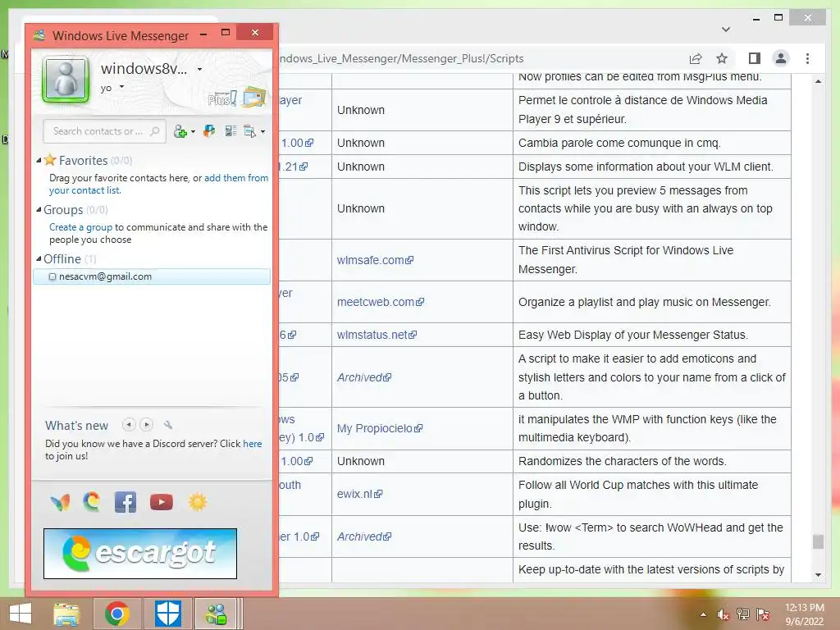Open the email inbox envelope icon
This screenshot has width=840, height=630.
(254, 98)
